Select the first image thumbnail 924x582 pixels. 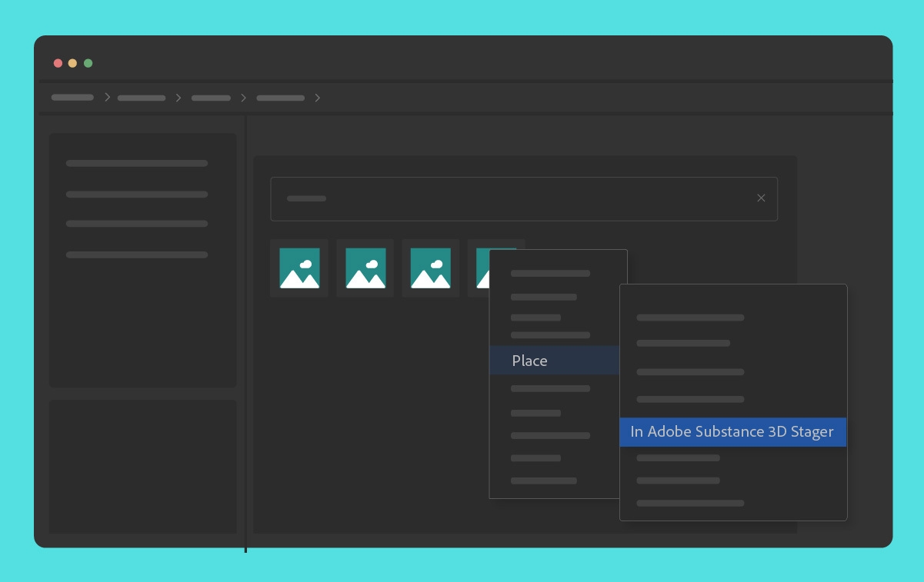299,268
